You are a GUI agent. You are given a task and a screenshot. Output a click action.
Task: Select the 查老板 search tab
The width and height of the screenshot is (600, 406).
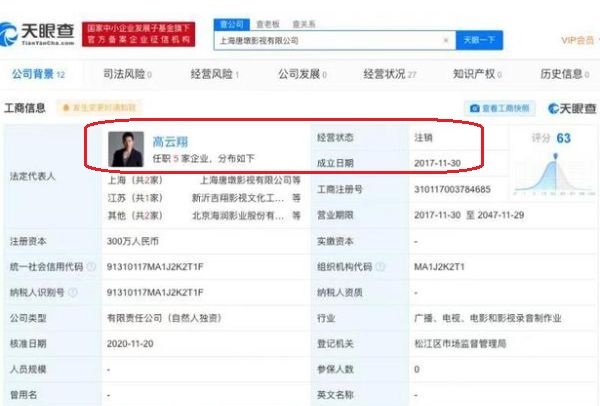pos(268,24)
